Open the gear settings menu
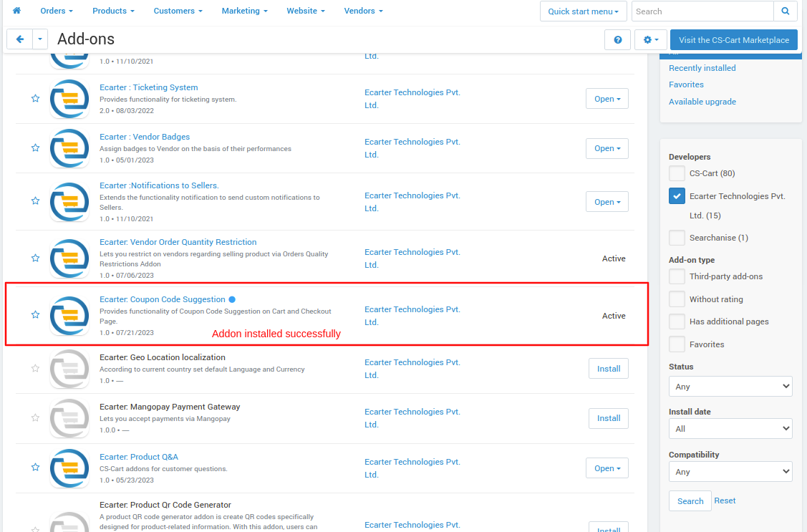Viewport: 807px width, 532px height. tap(650, 39)
